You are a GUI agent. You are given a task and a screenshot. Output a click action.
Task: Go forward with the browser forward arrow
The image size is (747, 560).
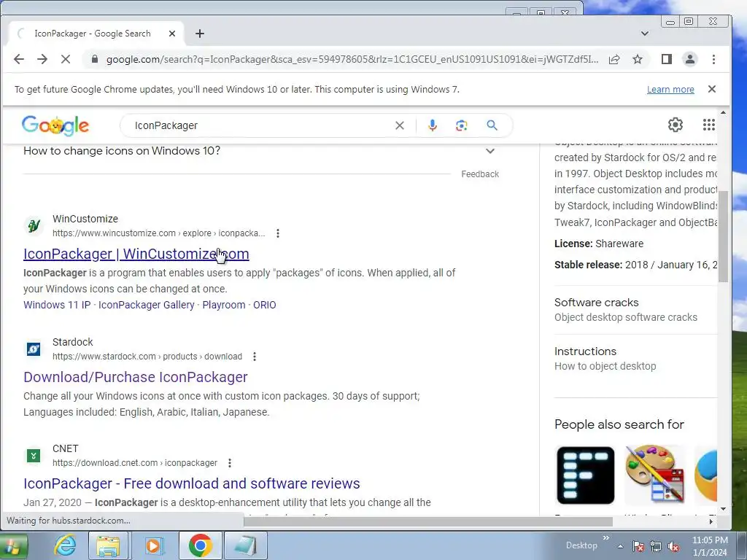point(42,59)
